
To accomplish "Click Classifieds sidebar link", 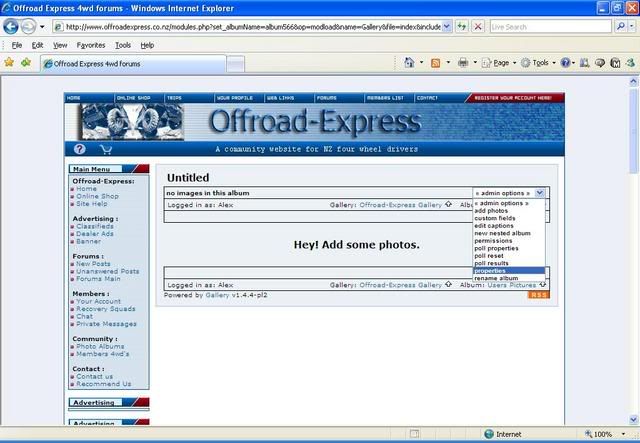I will click(95, 226).
